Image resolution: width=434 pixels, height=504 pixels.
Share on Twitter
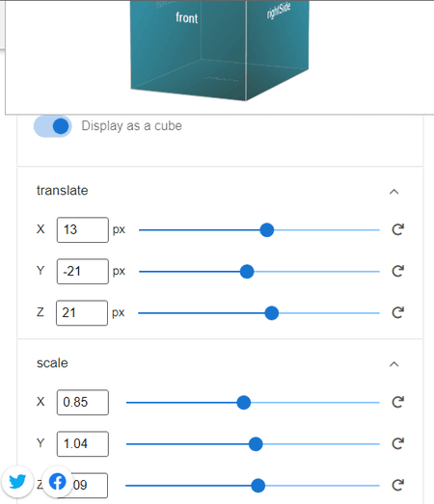17,481
